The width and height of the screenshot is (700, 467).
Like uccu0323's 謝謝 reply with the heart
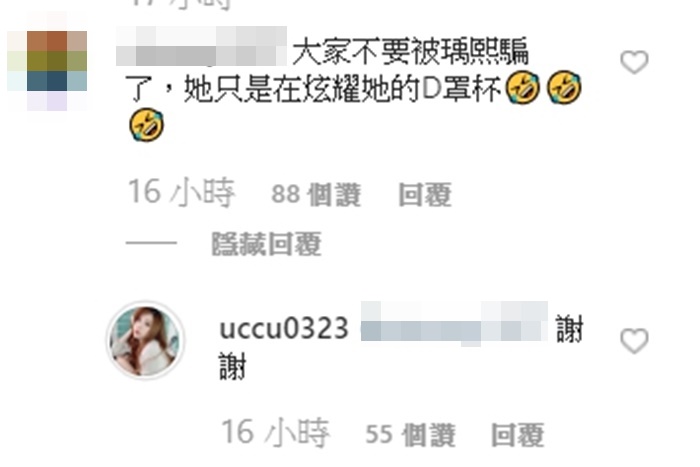pyautogui.click(x=634, y=341)
